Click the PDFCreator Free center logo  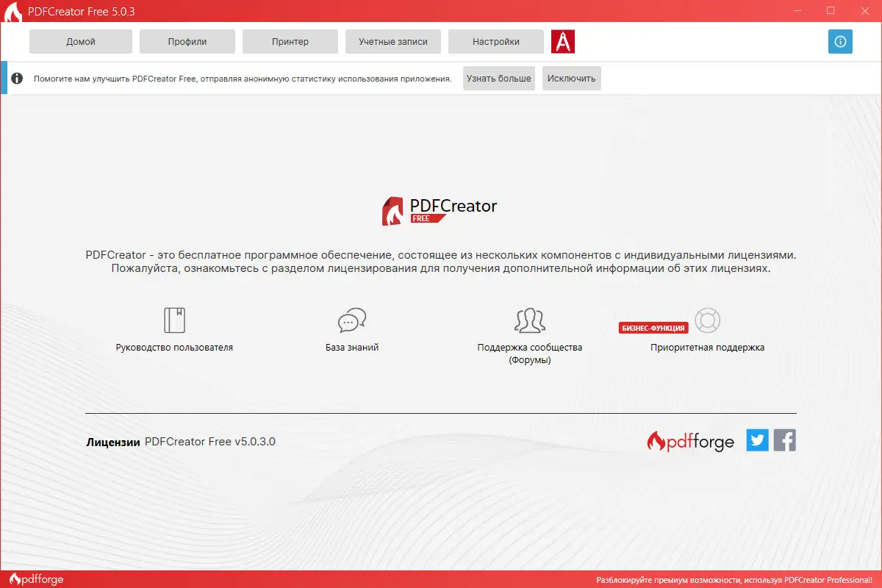[440, 211]
